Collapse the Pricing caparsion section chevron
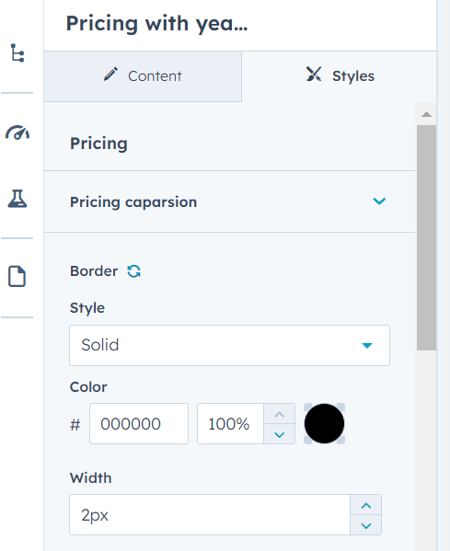Viewport: 450px width, 551px height. tap(379, 201)
